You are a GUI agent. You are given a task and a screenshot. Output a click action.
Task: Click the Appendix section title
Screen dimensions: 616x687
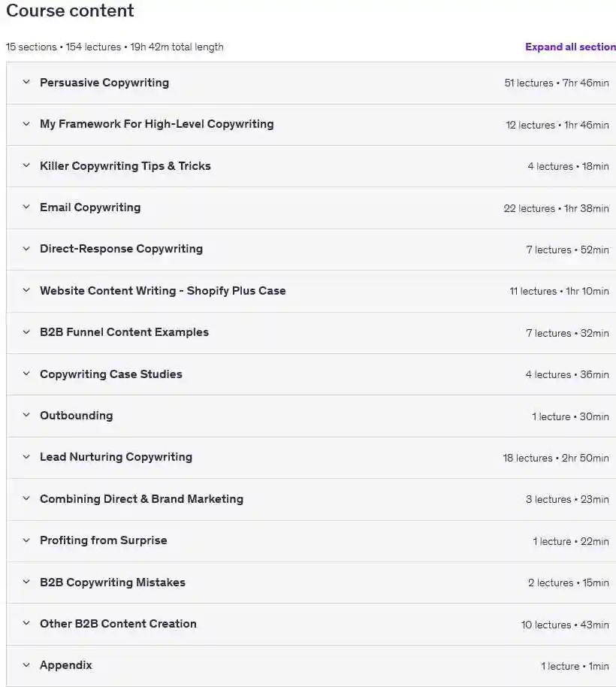point(66,665)
